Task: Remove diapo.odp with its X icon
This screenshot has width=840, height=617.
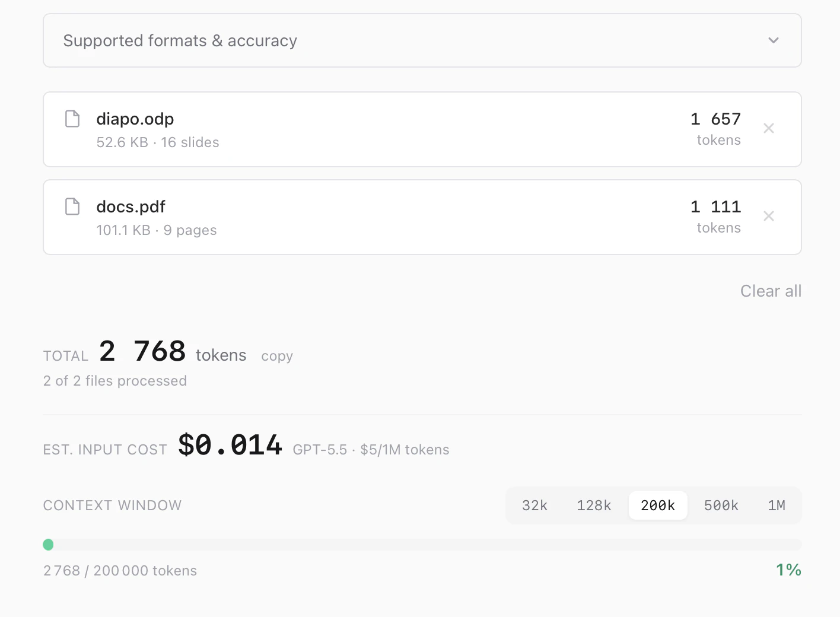Action: [x=769, y=128]
